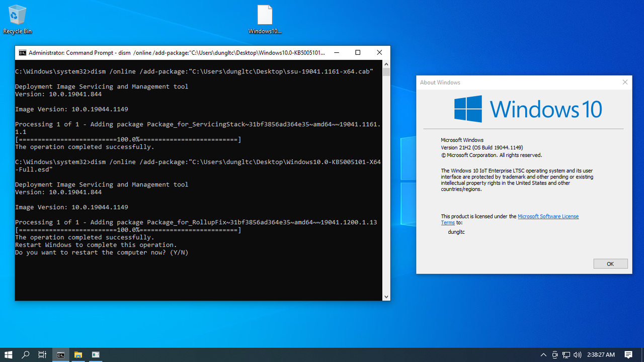Maximize the Command Prompt window
The image size is (644, 362).
click(358, 52)
